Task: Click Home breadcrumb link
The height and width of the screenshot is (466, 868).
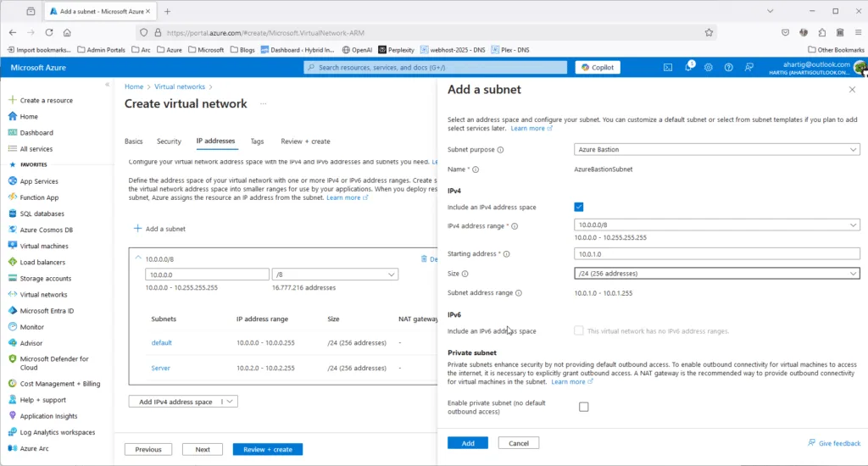Action: 133,87
